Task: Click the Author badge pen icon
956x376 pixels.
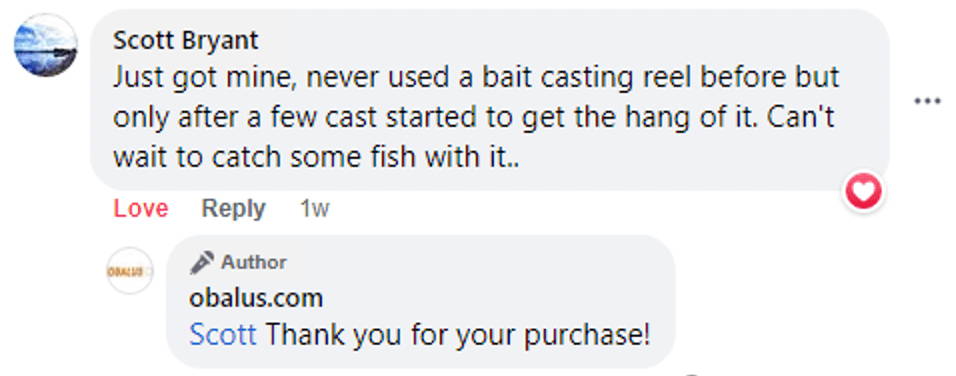Action: [202, 262]
